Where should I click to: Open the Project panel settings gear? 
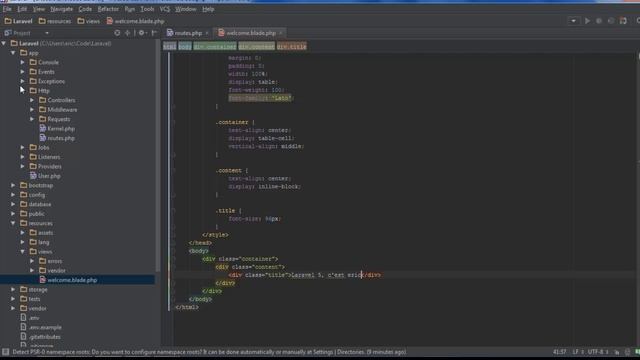pos(142,33)
